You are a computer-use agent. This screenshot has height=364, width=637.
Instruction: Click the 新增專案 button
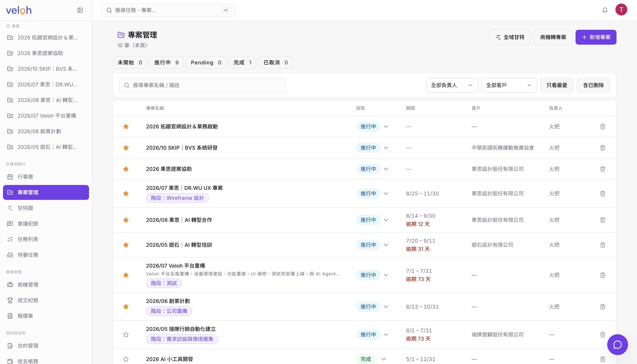(596, 37)
